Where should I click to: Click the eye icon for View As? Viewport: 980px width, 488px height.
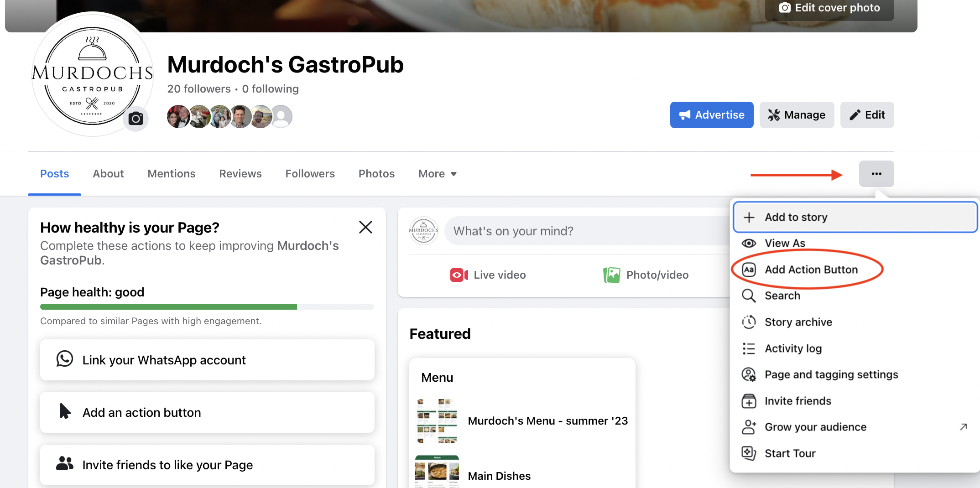749,243
